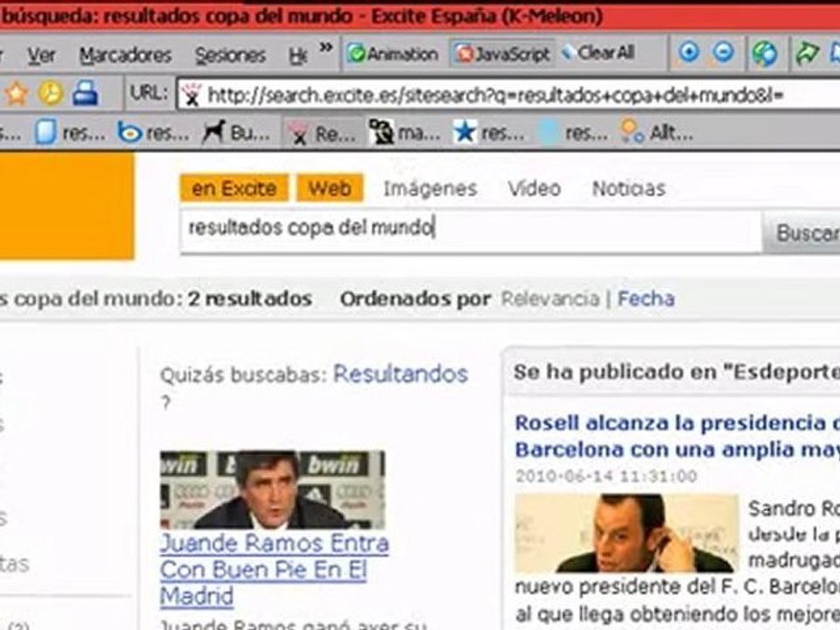Image resolution: width=840 pixels, height=630 pixels.
Task: Click the star bookmark icon
Action: click(x=16, y=94)
